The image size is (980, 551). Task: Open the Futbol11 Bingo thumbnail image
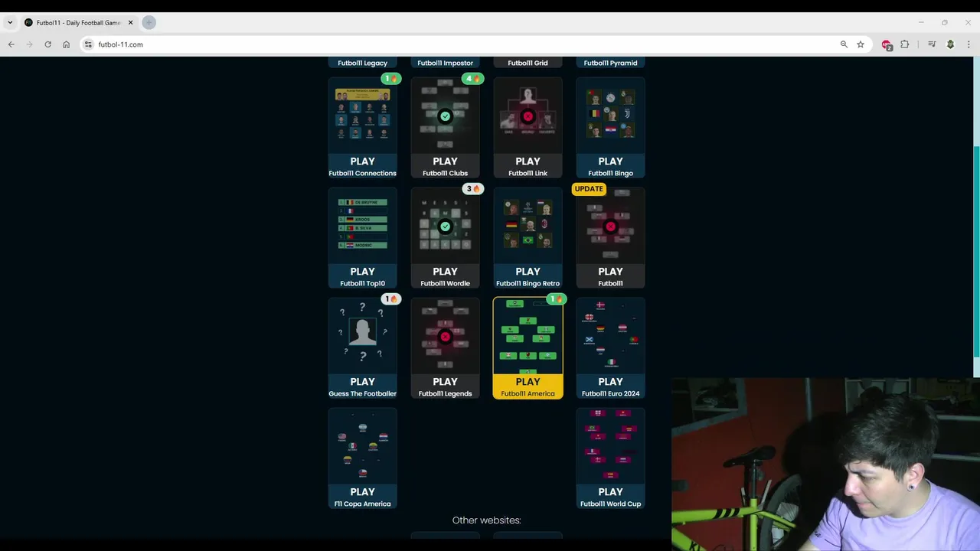pos(610,115)
